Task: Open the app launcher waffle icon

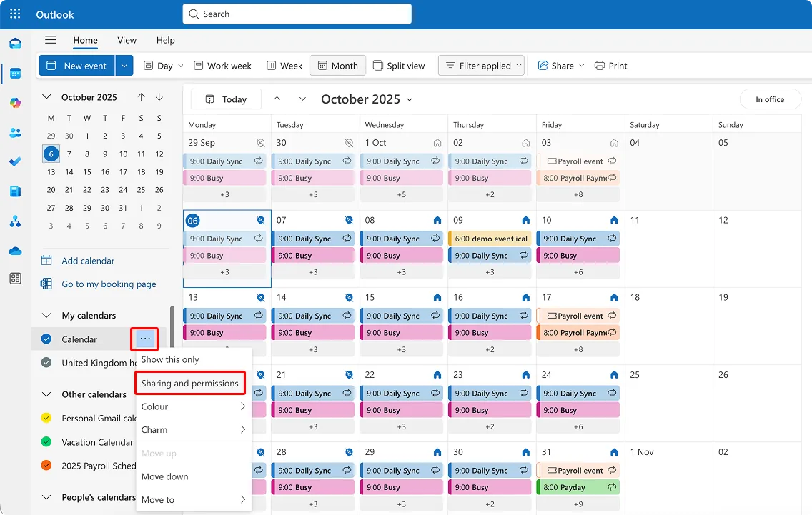Action: [15, 14]
